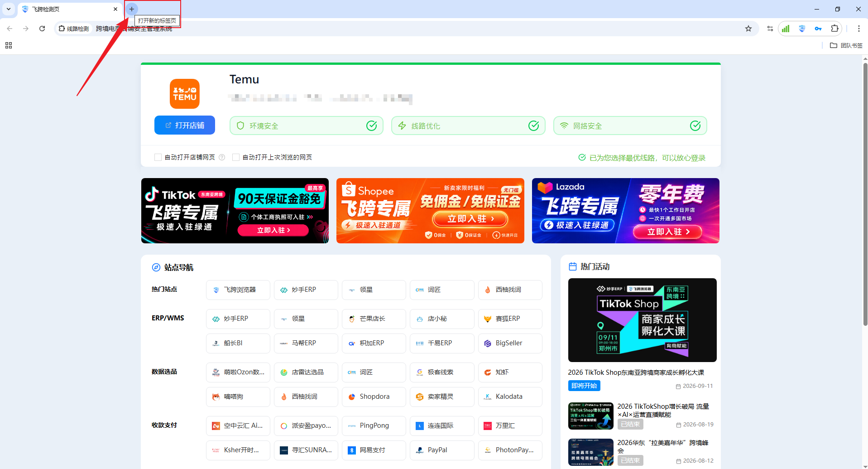
Task: Open the TikTok 飞跨专属 banner
Action: coord(235,211)
